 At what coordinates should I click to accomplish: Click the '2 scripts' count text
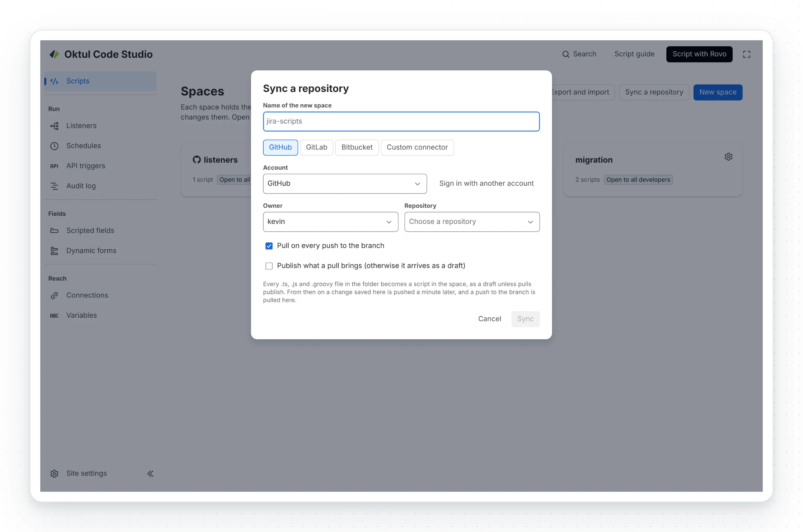(x=587, y=180)
